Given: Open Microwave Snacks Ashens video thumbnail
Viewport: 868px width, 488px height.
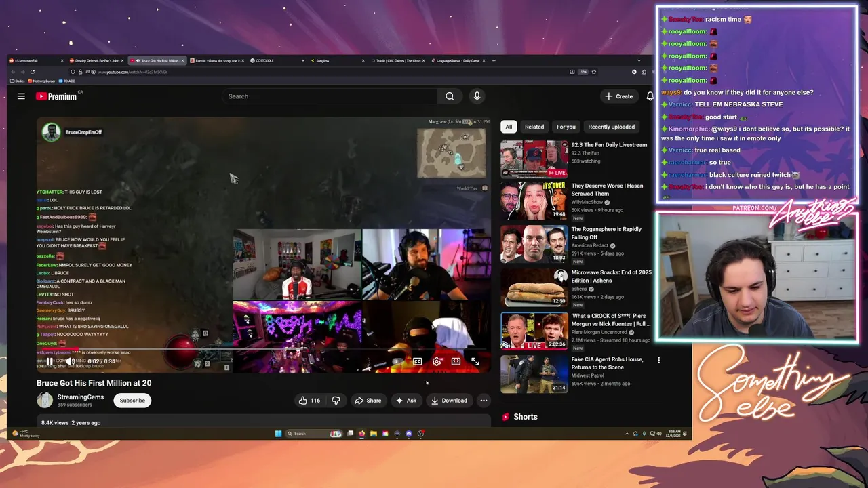Looking at the screenshot, I should point(534,287).
